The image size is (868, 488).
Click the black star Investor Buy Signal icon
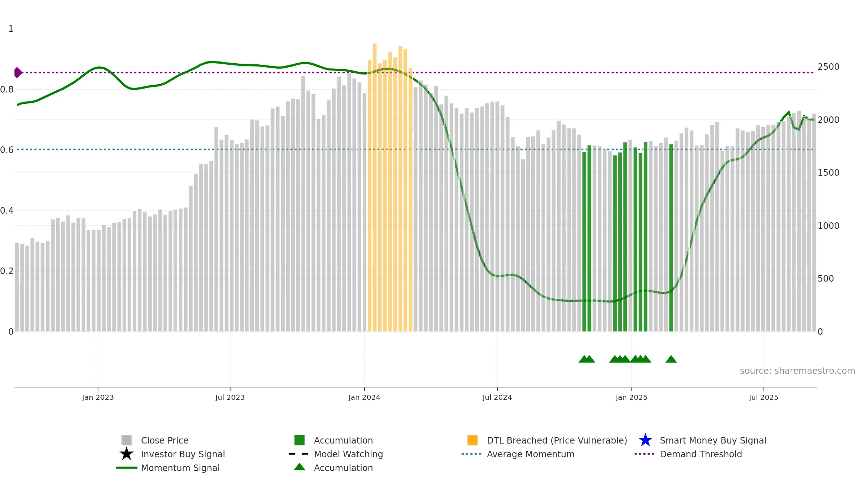126,454
